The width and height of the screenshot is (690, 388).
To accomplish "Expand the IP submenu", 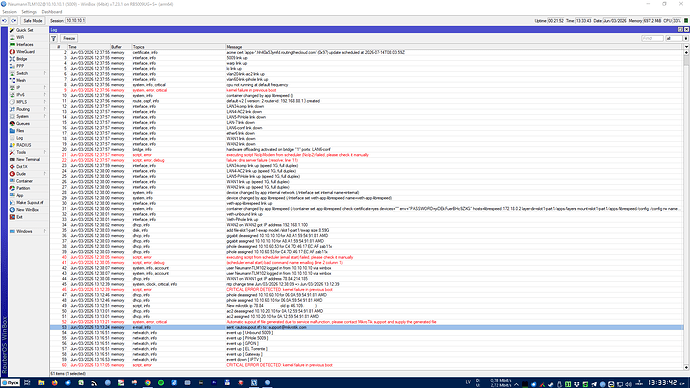I will [28, 88].
